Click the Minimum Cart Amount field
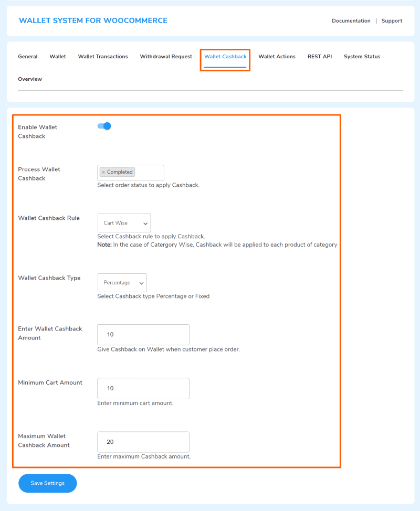420x511 pixels. click(143, 388)
